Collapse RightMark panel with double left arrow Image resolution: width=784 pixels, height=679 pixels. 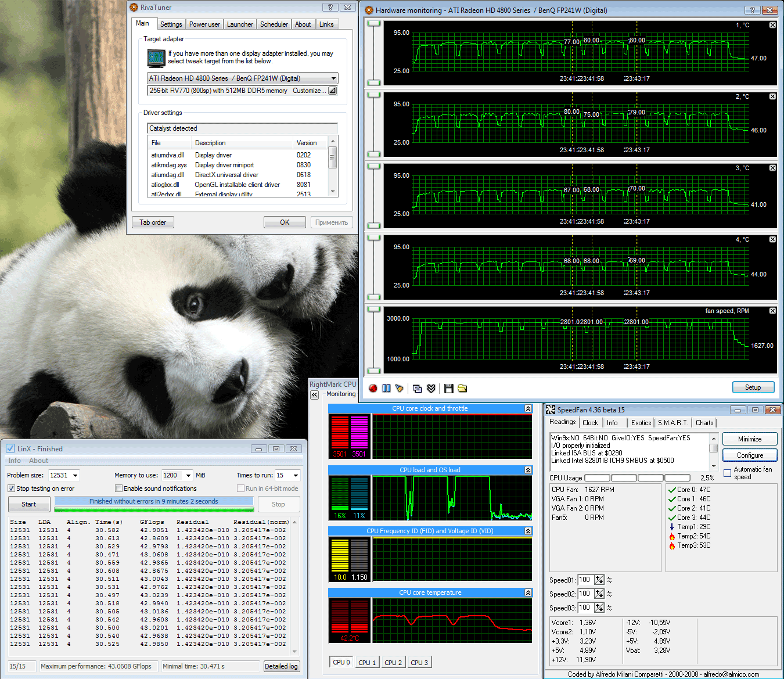coord(314,395)
